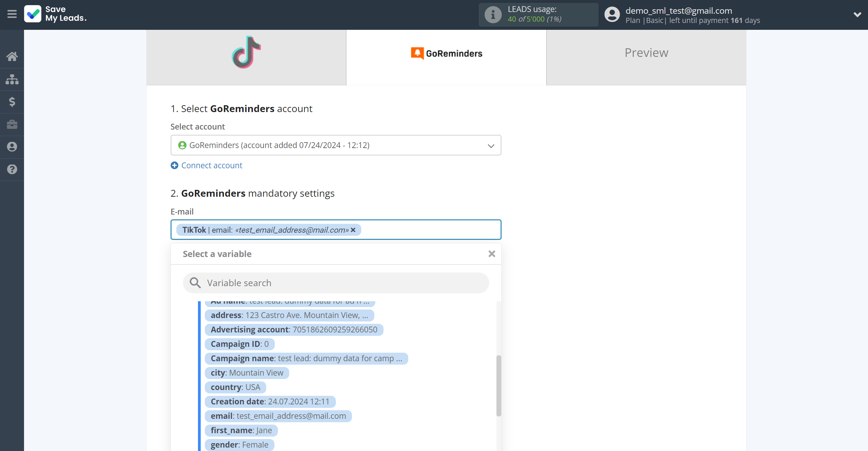
Task: Open the Select account dropdown
Action: coord(336,145)
